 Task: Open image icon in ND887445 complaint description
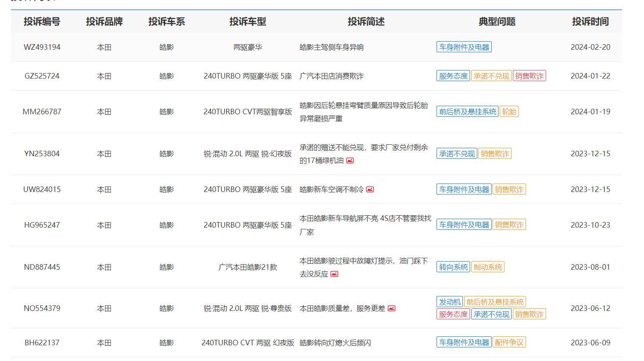coord(334,274)
